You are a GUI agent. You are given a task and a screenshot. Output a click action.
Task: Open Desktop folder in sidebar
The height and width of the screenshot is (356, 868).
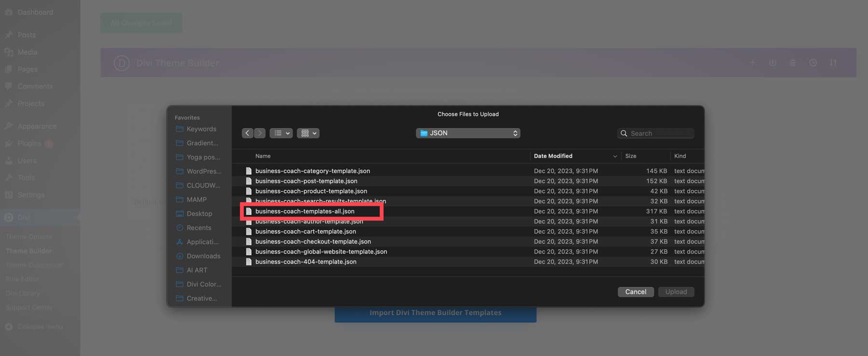[199, 214]
